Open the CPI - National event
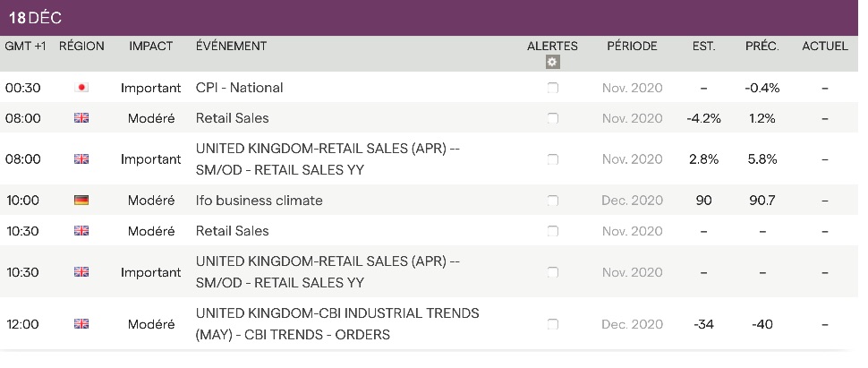This screenshot has width=868, height=368. 239,88
